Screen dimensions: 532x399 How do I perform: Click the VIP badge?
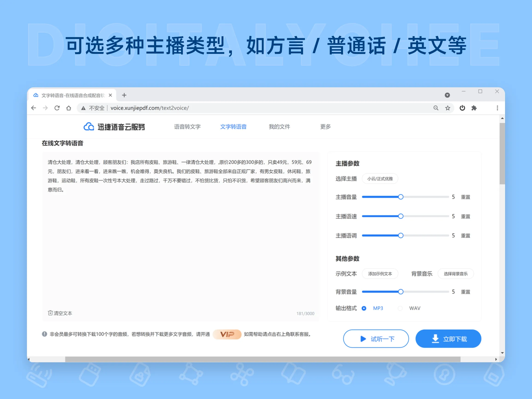227,334
